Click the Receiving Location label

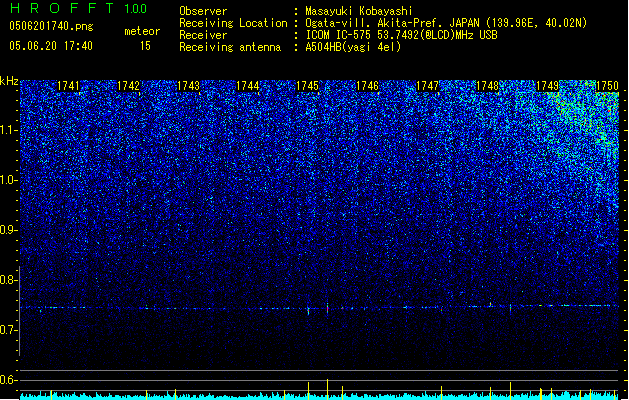coord(233,23)
